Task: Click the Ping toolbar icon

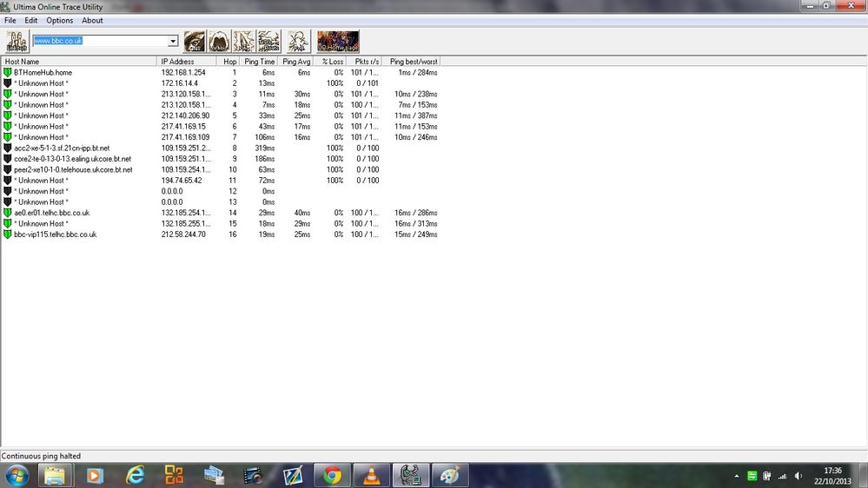Action: tap(244, 42)
